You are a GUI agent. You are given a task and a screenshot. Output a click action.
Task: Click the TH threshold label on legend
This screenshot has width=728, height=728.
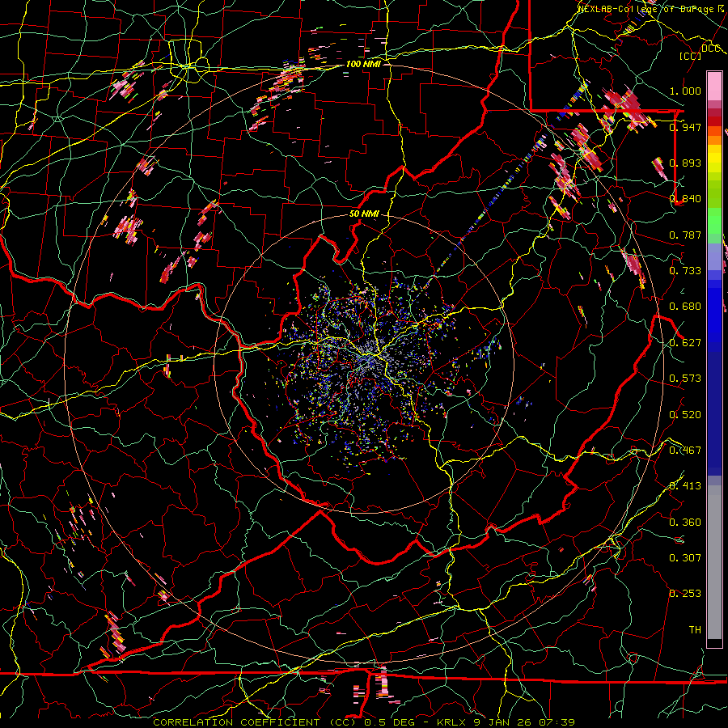[695, 630]
